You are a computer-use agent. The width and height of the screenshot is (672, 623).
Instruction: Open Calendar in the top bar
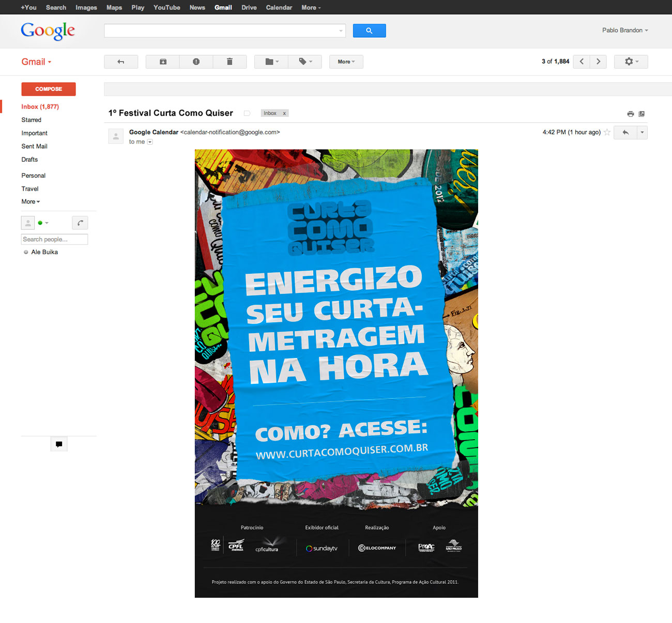(x=279, y=7)
